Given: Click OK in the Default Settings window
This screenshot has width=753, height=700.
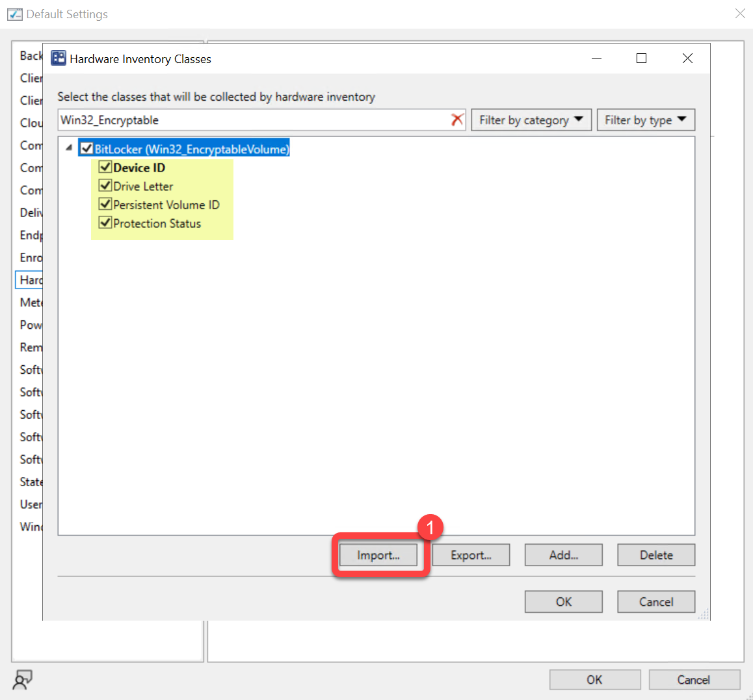Looking at the screenshot, I should click(594, 680).
